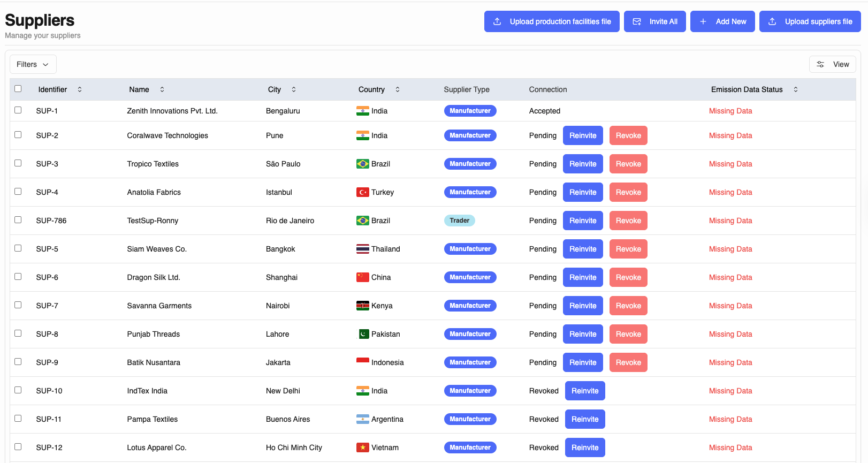
Task: Click the upload icon for production facilities file
Action: (x=497, y=21)
